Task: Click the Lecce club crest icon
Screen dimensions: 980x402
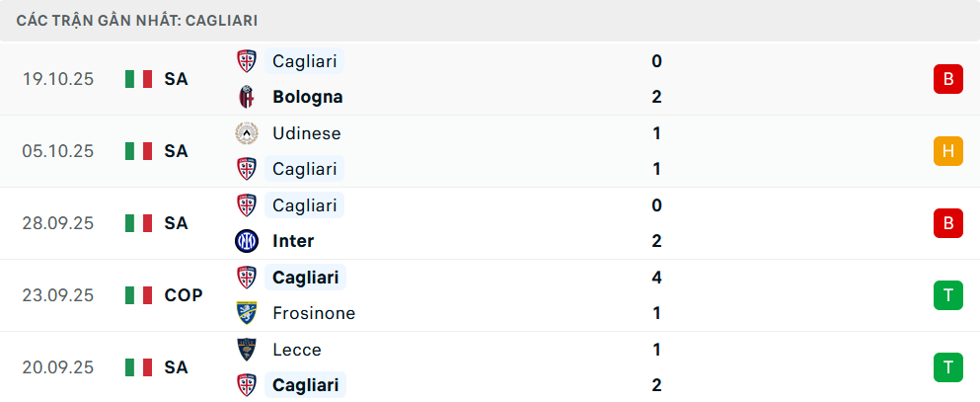Action: point(246,350)
